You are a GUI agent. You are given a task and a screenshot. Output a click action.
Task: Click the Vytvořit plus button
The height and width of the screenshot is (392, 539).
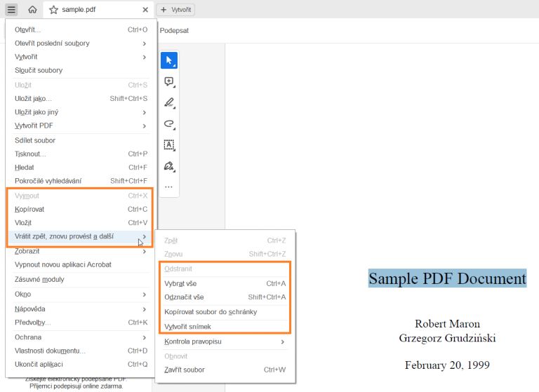coord(175,10)
